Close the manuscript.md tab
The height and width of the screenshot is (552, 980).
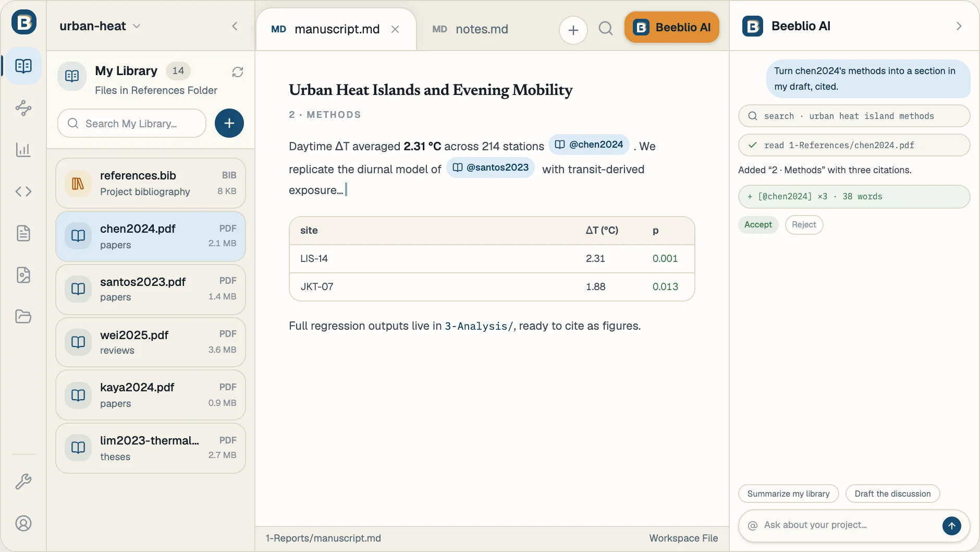pos(395,29)
